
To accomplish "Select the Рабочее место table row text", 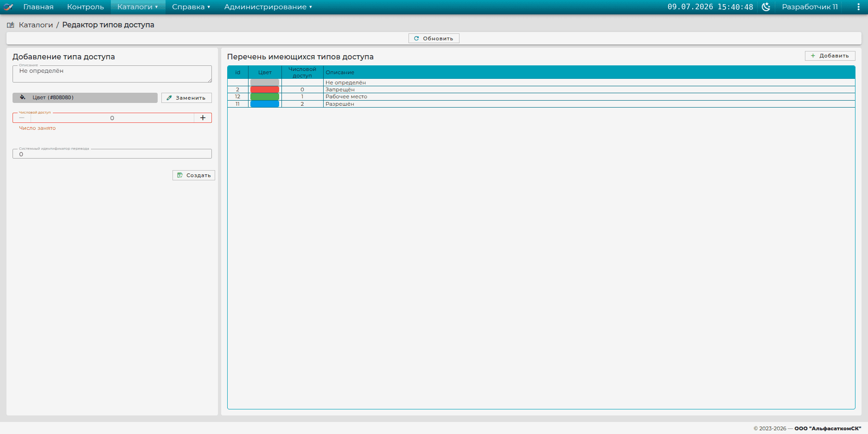I will pyautogui.click(x=346, y=96).
